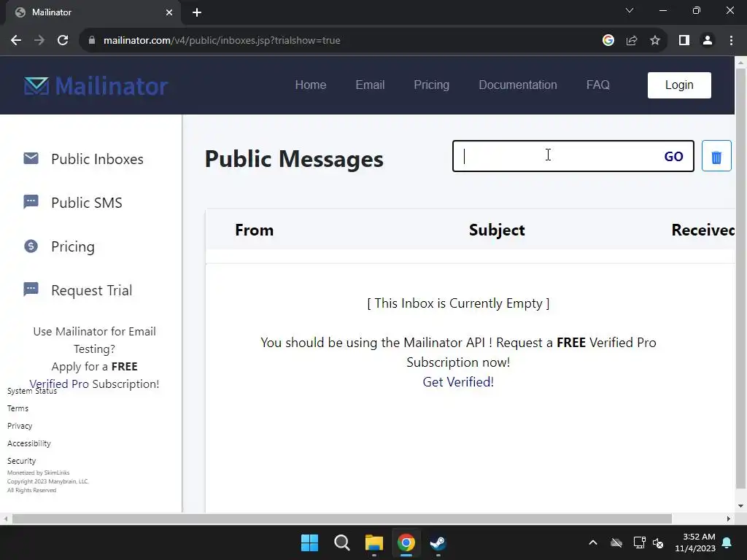Open Request Trial in sidebar
The width and height of the screenshot is (747, 560).
91,290
